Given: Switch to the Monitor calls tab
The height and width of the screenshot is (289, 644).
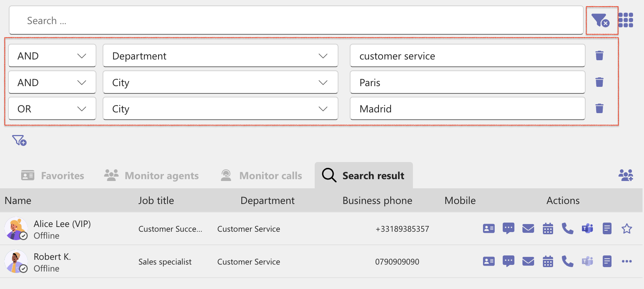Looking at the screenshot, I should [x=261, y=176].
